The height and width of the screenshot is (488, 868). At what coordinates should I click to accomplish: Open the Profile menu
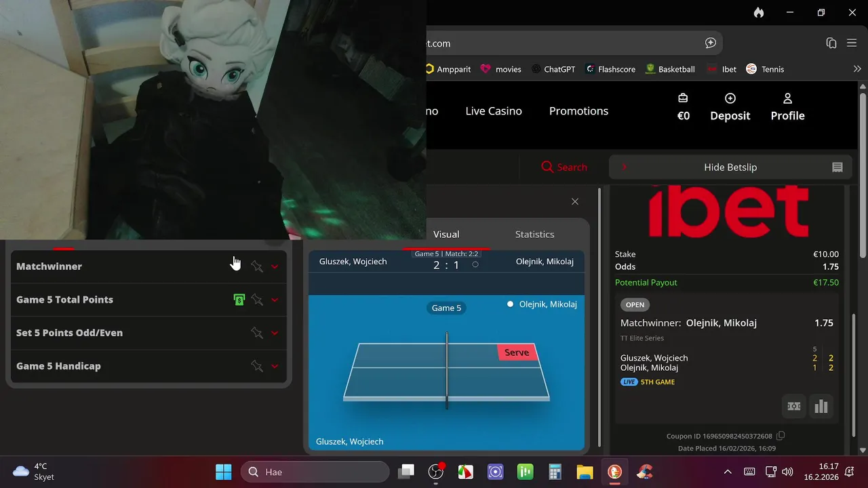pyautogui.click(x=788, y=107)
